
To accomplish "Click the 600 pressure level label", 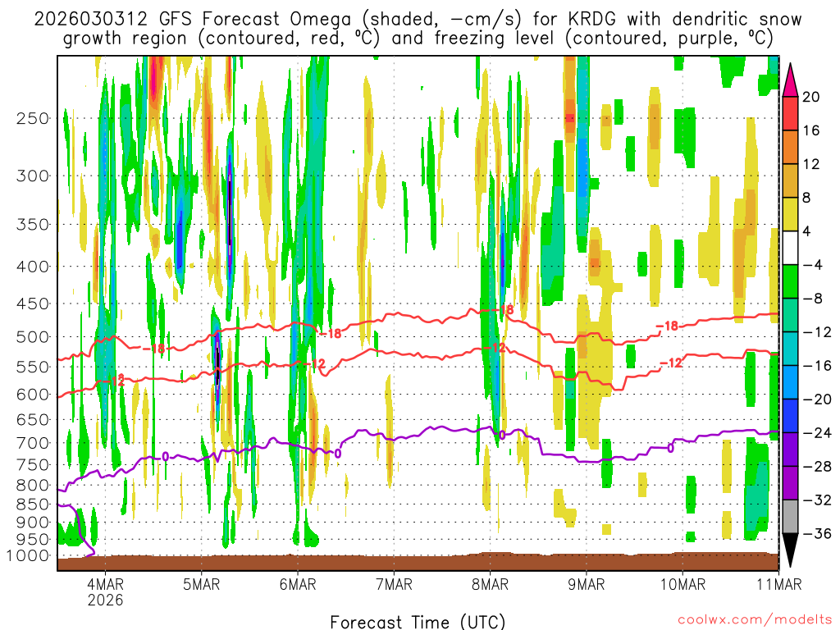I will [x=33, y=395].
